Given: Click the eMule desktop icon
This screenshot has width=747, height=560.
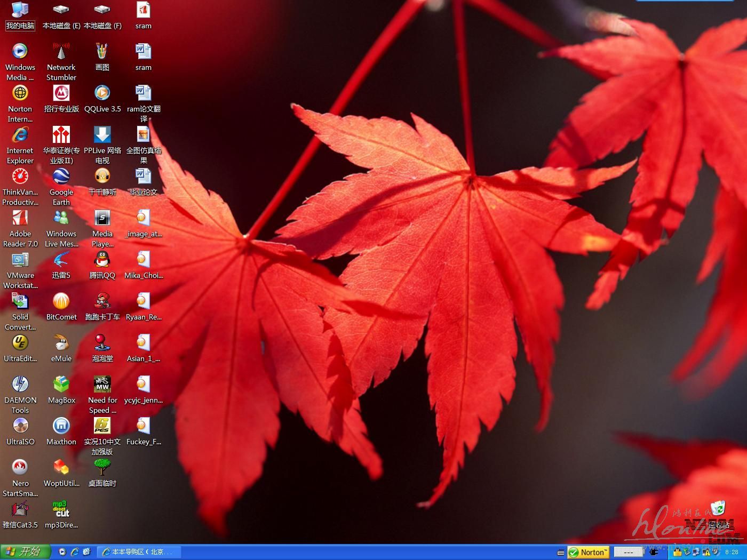Looking at the screenshot, I should click(61, 343).
